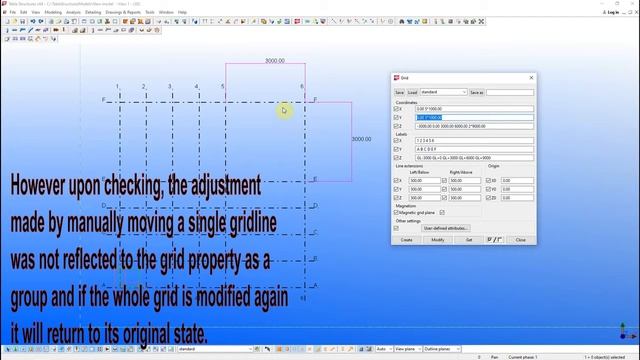The width and height of the screenshot is (640, 360).
Task: Toggle the Labels Y checkbox
Action: tap(396, 149)
